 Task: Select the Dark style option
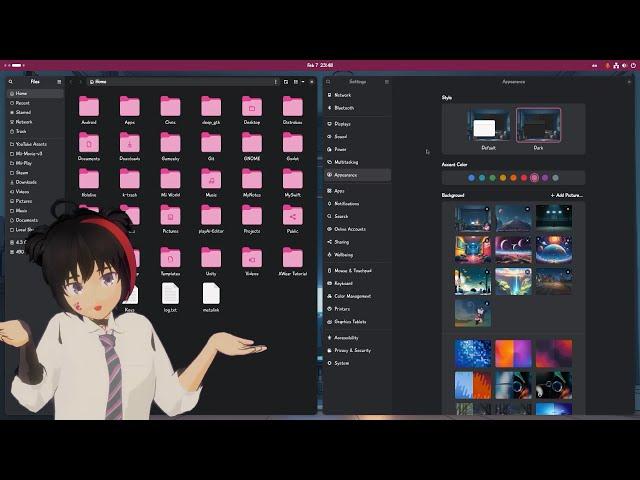pyautogui.click(x=538, y=127)
